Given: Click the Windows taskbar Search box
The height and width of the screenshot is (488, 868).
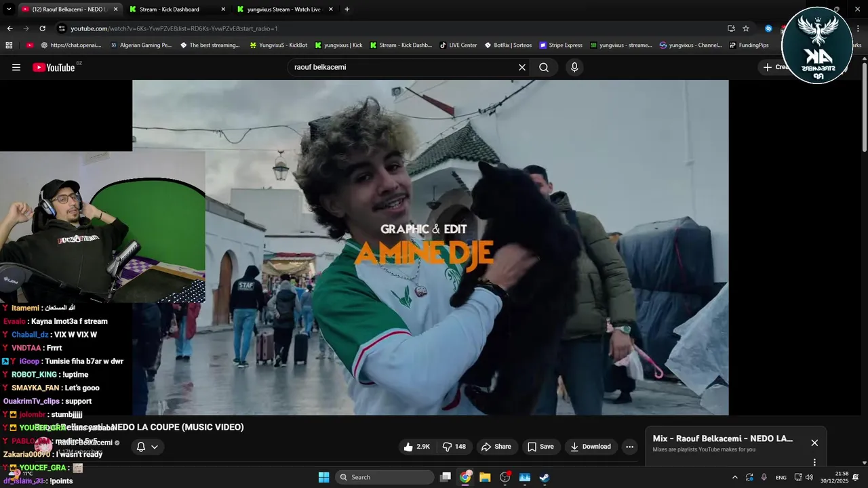Looking at the screenshot, I should coord(385,477).
